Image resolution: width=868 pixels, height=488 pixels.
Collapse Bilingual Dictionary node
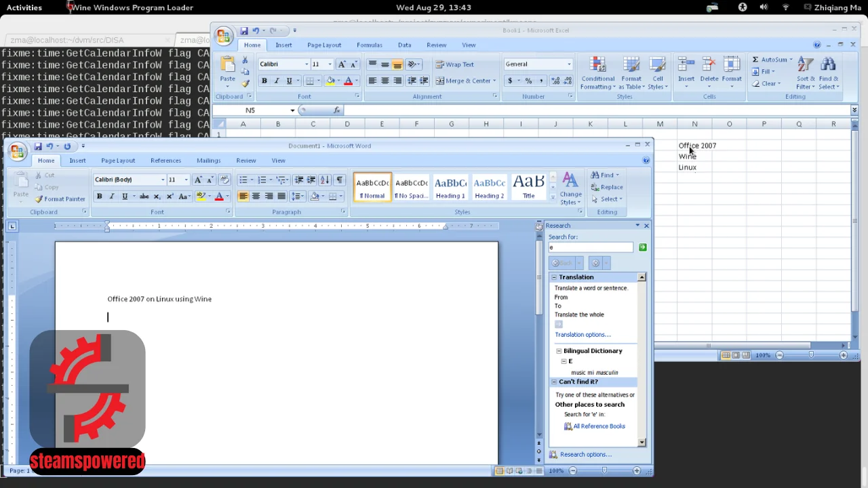pos(559,351)
